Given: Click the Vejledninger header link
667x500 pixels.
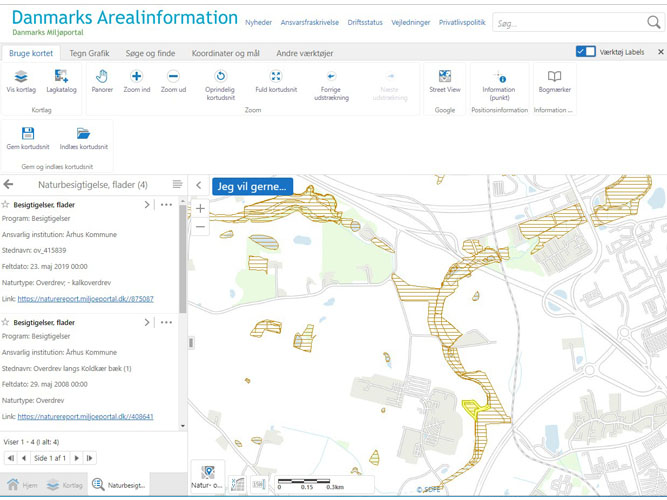Looking at the screenshot, I should point(384,22).
